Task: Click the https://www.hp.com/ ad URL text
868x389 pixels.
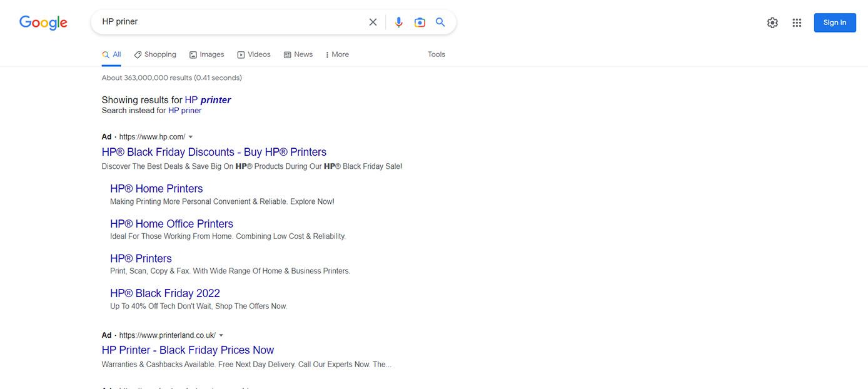Action: [x=152, y=137]
